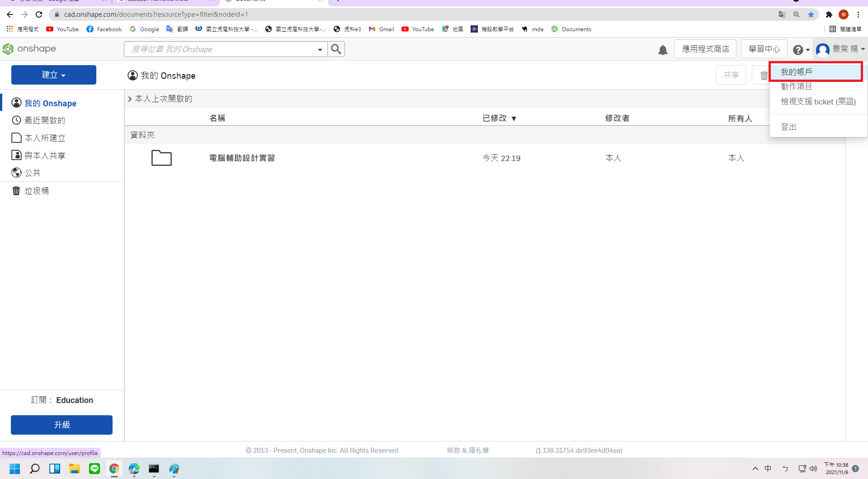Image resolution: width=868 pixels, height=479 pixels.
Task: Open Chrome extensions puzzle icon
Action: [829, 14]
